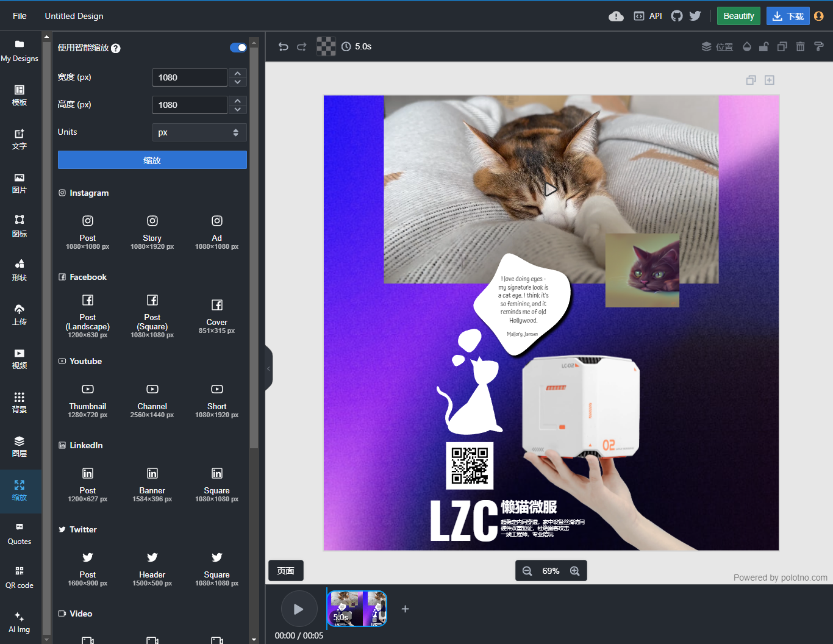Click the Untitled Design title field
833x644 pixels.
(x=74, y=16)
